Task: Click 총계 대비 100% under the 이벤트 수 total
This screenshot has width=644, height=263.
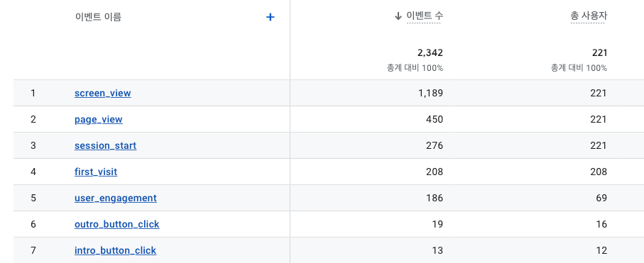Action: tap(415, 68)
